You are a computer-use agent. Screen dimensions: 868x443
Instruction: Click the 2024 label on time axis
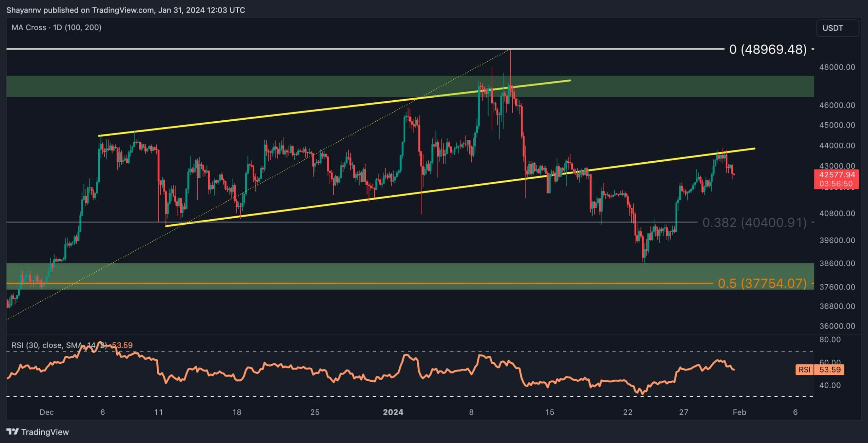point(393,412)
